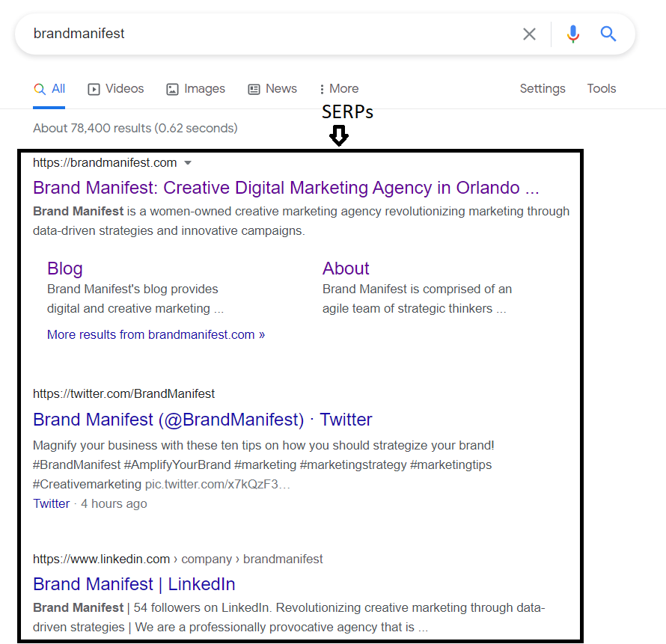Click the 'Brand Manifest's blog provides' snippet text

pos(132,289)
